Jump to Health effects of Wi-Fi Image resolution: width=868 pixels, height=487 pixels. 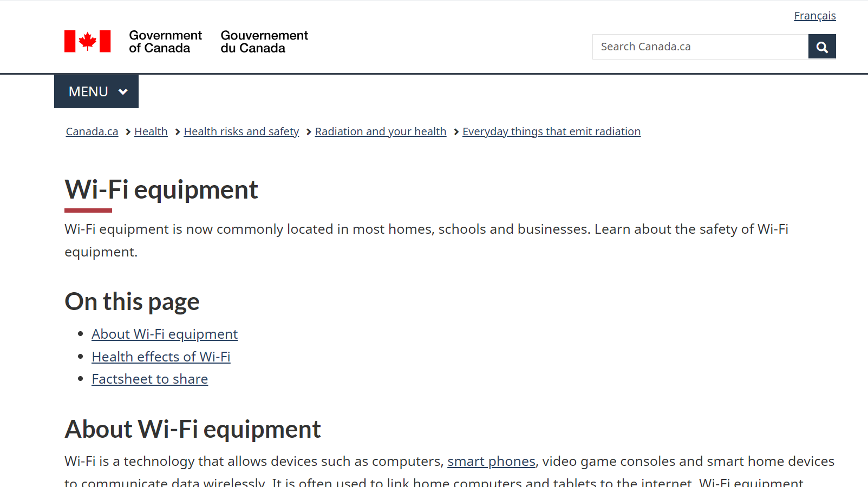[x=161, y=357]
